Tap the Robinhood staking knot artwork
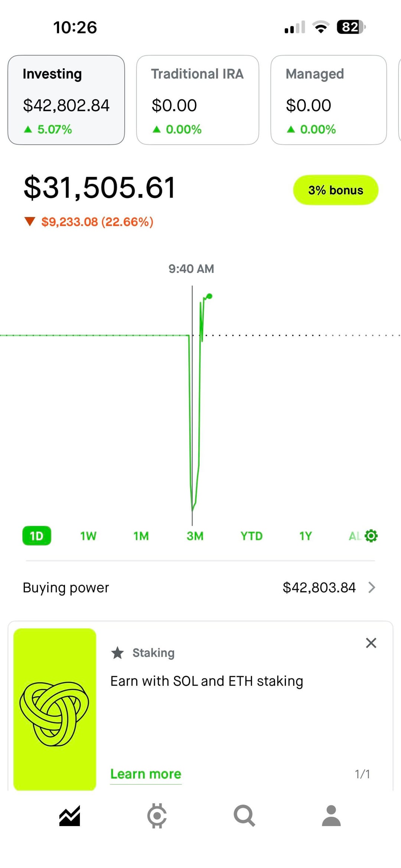Screen dimensions: 401x868 (55, 709)
